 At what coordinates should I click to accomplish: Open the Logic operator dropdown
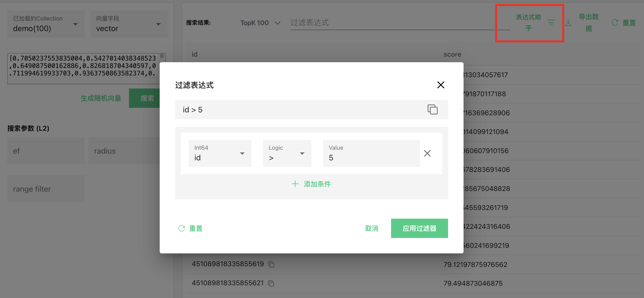pyautogui.click(x=287, y=153)
